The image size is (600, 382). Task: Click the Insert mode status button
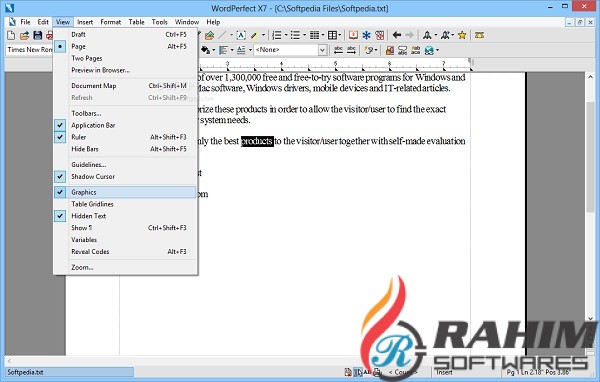[444, 372]
